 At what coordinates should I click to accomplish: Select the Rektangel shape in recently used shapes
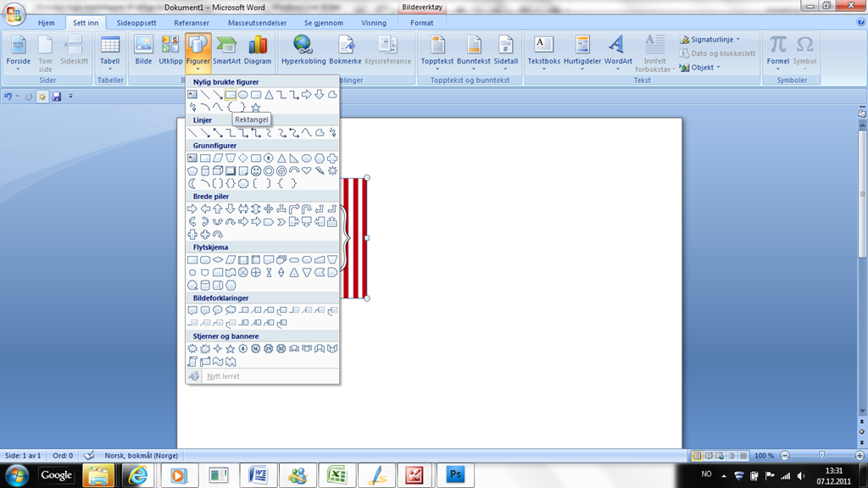point(231,95)
